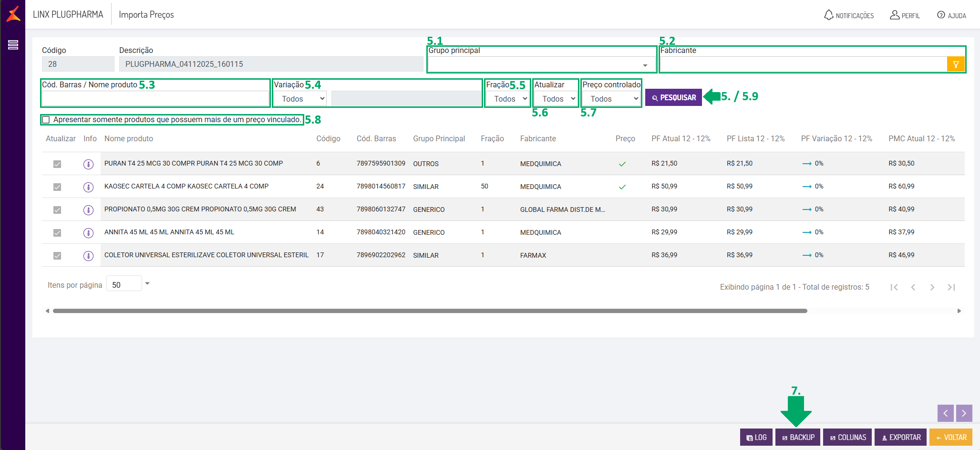Open Notificações bell

coord(849,15)
